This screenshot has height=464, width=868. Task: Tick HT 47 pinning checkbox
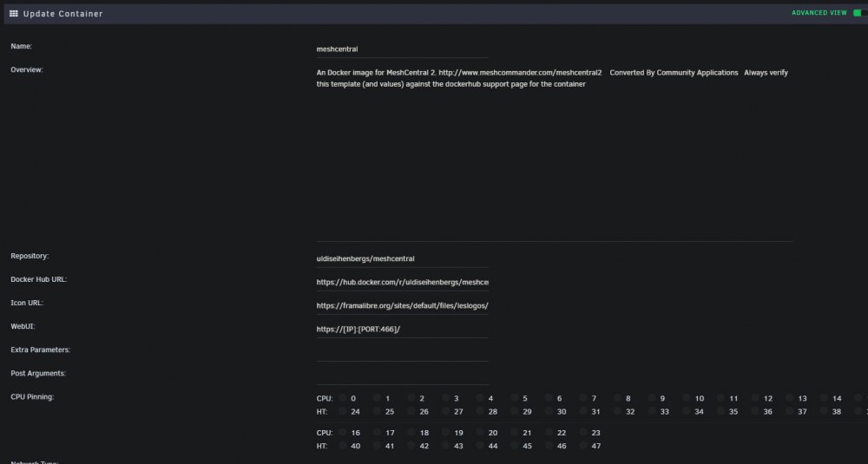[583, 446]
